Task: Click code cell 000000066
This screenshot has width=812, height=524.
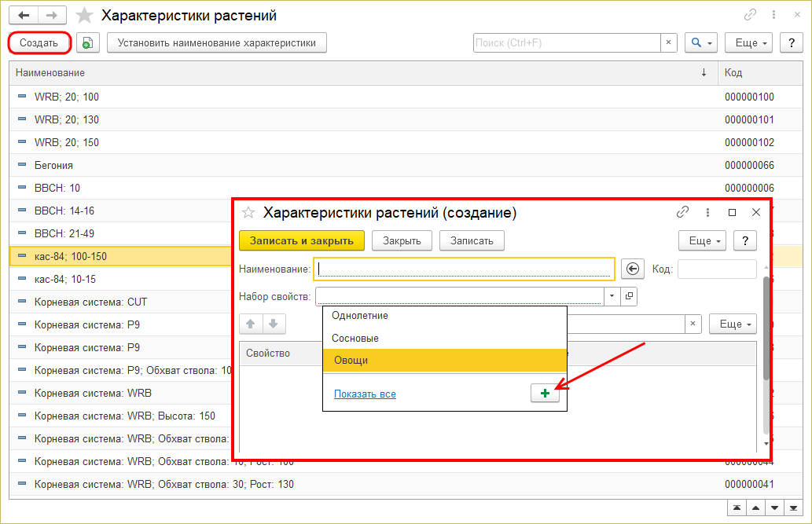Action: click(x=749, y=165)
